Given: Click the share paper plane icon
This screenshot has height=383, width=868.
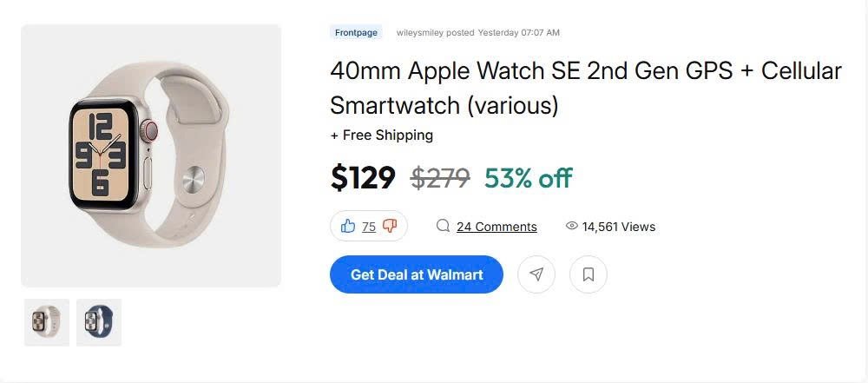Looking at the screenshot, I should [536, 274].
